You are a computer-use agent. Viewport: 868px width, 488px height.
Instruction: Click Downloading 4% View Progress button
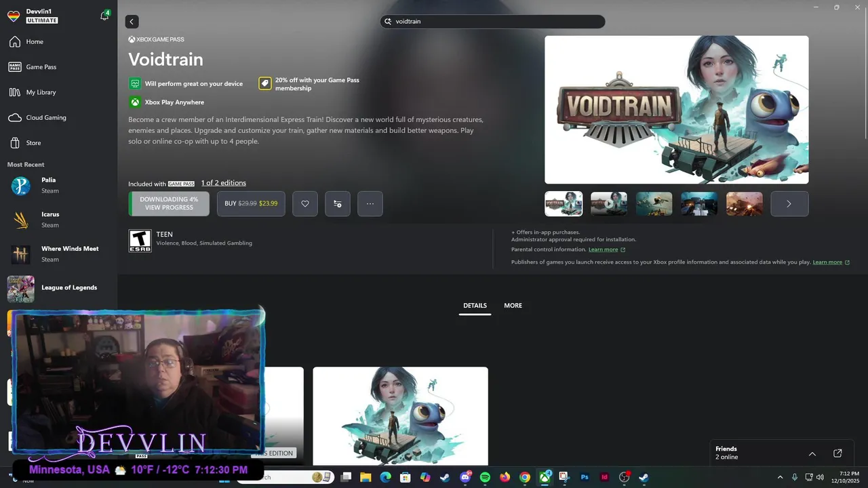pos(169,204)
